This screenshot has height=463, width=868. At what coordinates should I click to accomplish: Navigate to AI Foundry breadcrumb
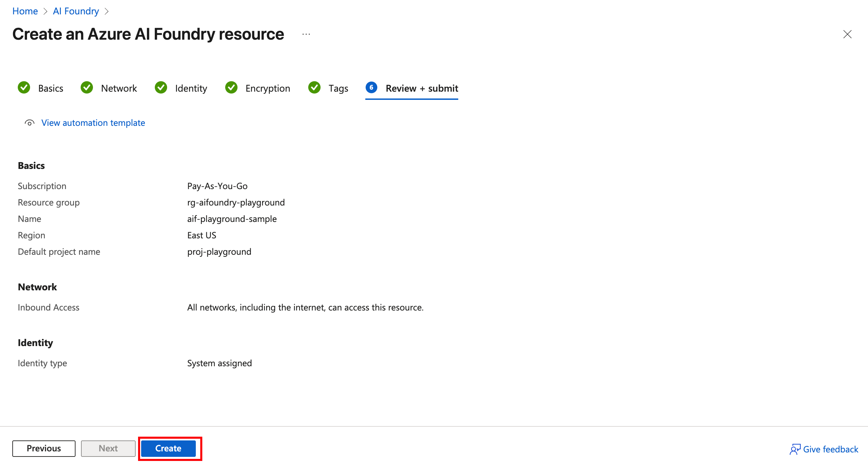[x=76, y=11]
